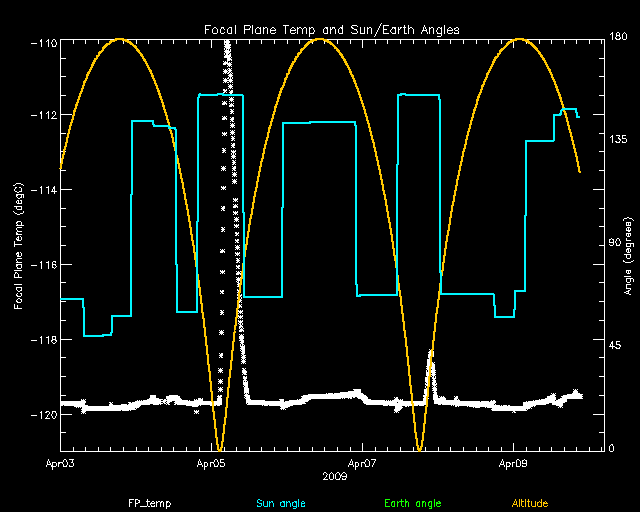Click the Apr05 x-axis tick label
640x512 pixels.
[211, 464]
